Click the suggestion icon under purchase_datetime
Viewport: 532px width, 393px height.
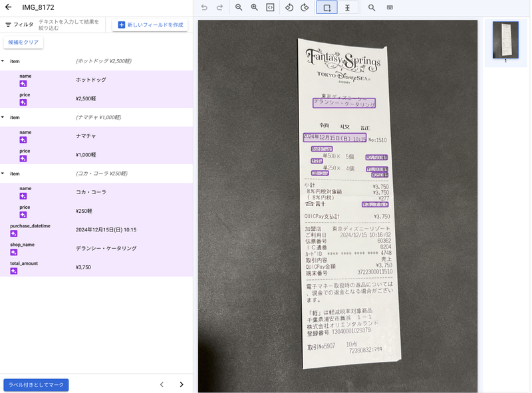tap(13, 233)
